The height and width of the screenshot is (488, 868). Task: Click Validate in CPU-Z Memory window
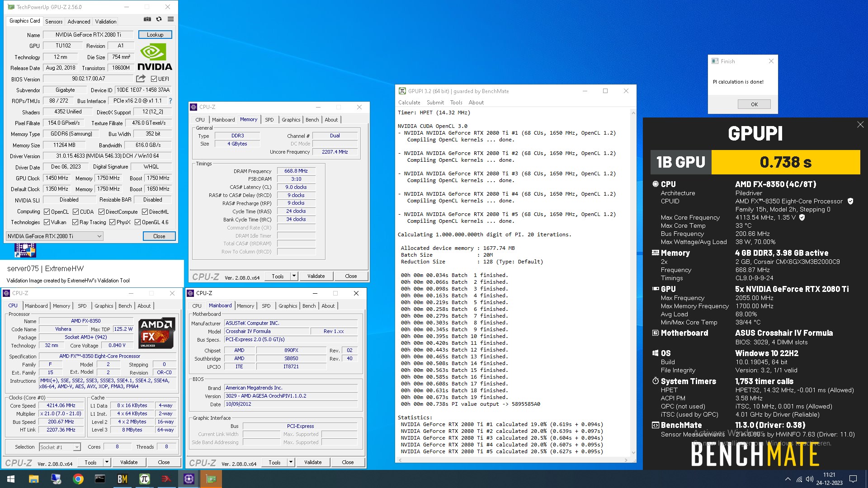pyautogui.click(x=316, y=276)
